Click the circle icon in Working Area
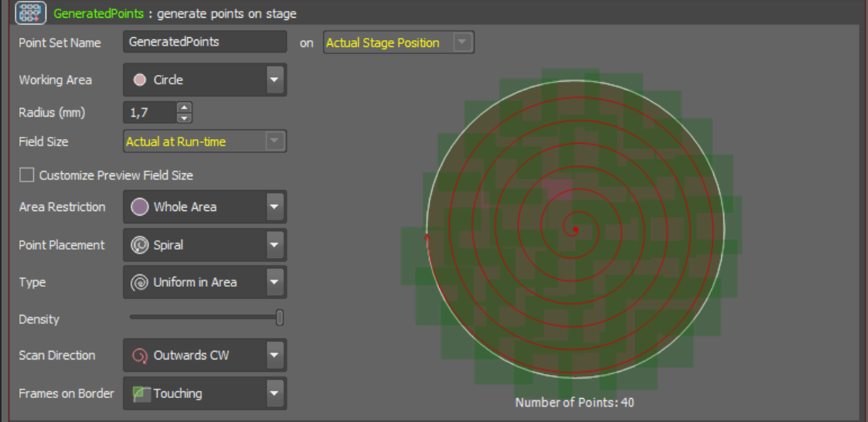The height and width of the screenshot is (422, 868). point(140,80)
